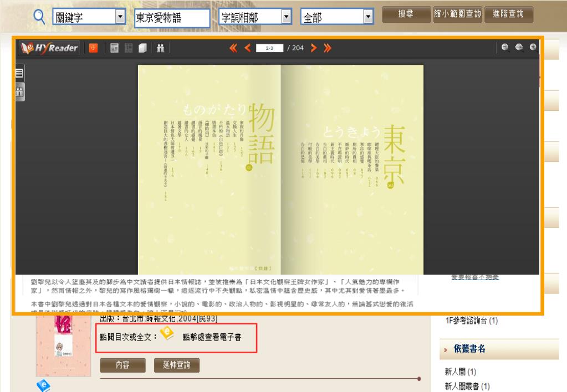Open the side panel binoculars search tab
567x392 pixels.
coord(19,92)
